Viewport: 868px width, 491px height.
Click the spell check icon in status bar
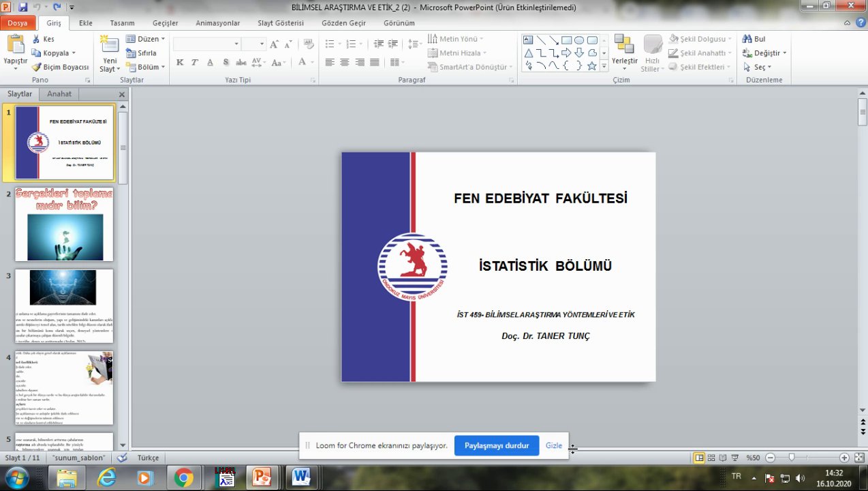click(122, 458)
